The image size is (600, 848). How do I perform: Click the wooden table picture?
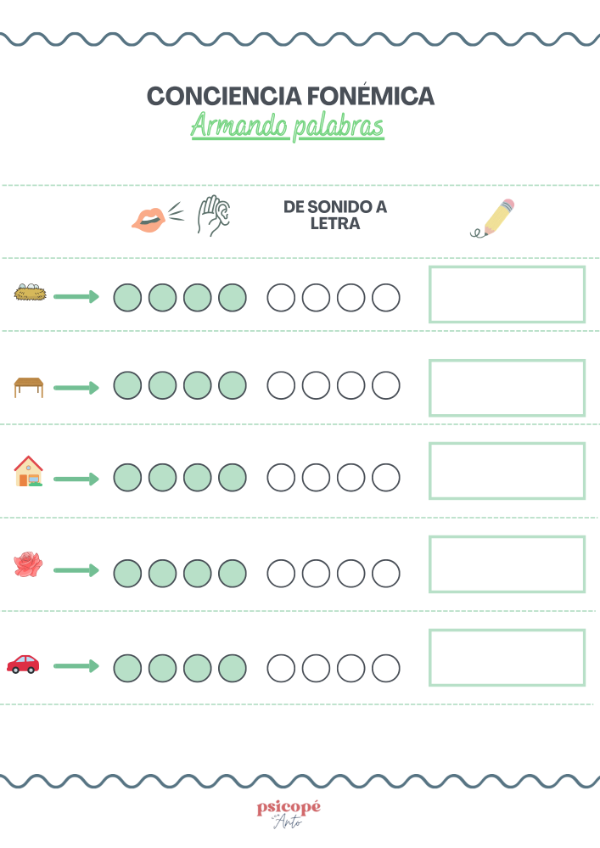point(29,387)
